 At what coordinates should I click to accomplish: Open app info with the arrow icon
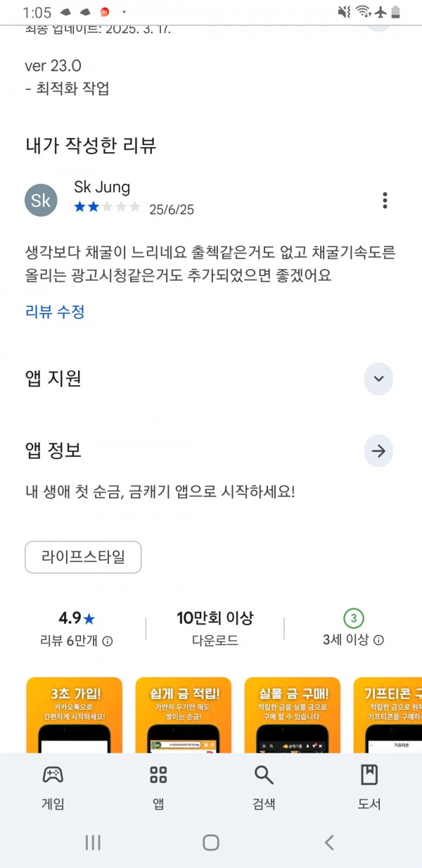click(378, 451)
